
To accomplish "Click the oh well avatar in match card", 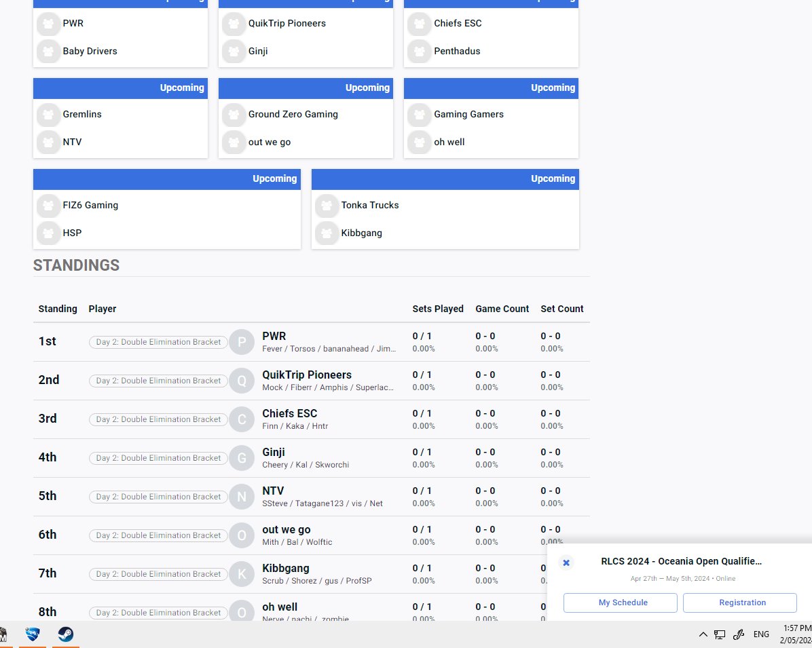I will [x=419, y=142].
